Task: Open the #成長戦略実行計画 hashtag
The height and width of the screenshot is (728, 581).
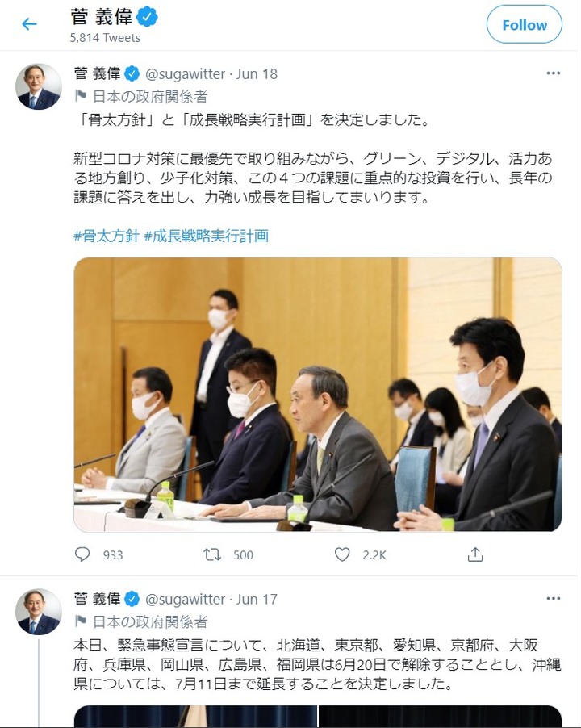Action: [x=206, y=236]
